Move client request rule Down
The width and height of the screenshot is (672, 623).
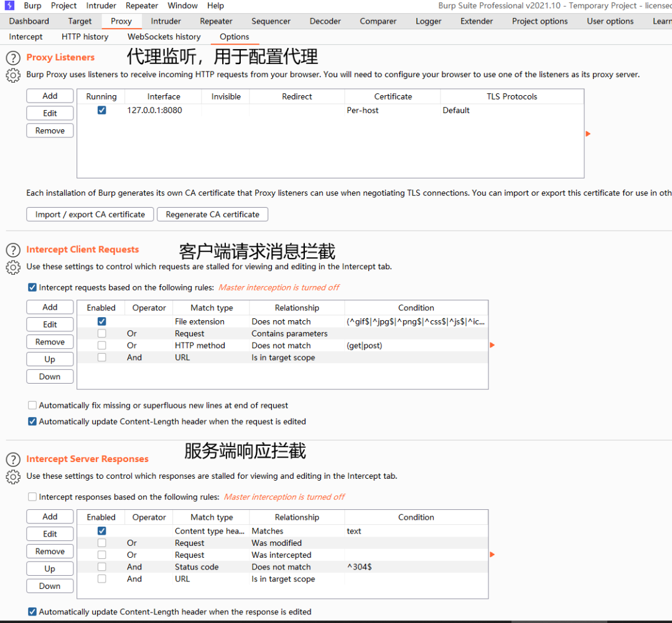point(50,376)
